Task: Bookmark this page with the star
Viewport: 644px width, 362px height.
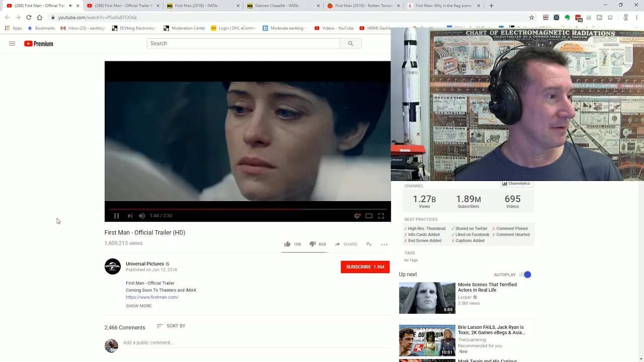Action: pos(531,17)
